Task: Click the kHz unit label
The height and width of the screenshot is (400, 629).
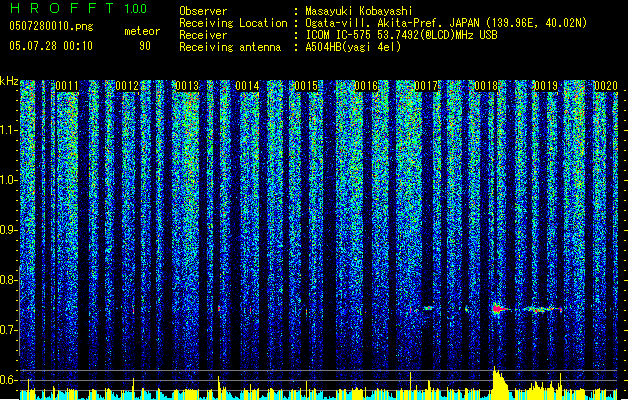Action: (x=9, y=81)
